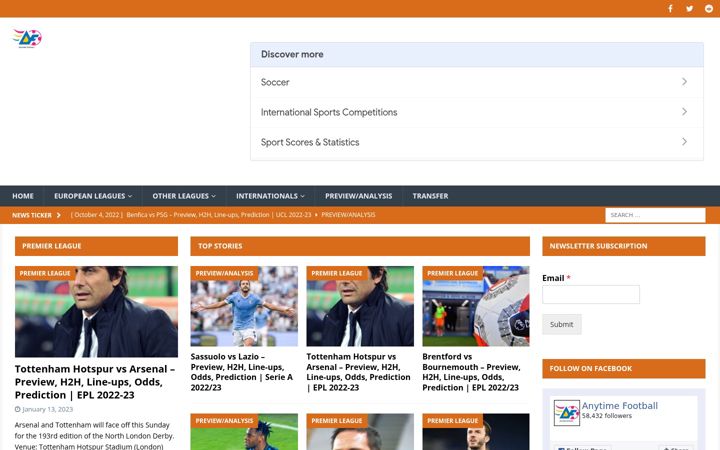Click the Submit newsletter button

[562, 324]
